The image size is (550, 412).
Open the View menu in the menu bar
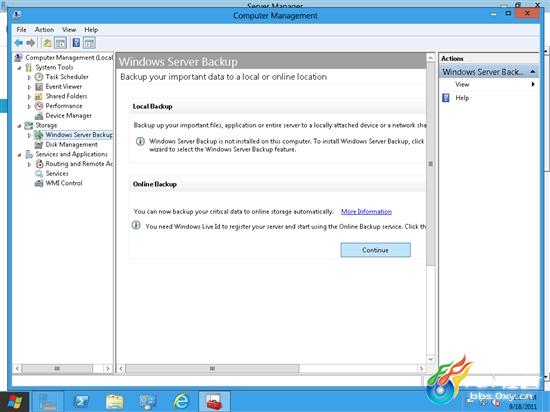(x=69, y=29)
